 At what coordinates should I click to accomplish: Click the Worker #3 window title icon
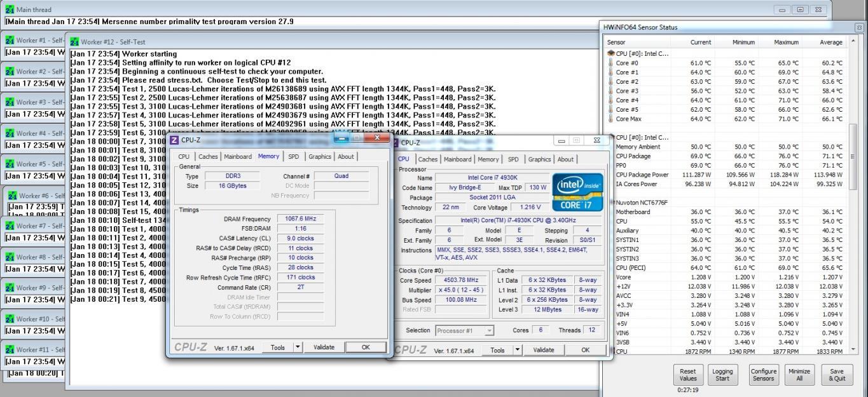(x=9, y=102)
